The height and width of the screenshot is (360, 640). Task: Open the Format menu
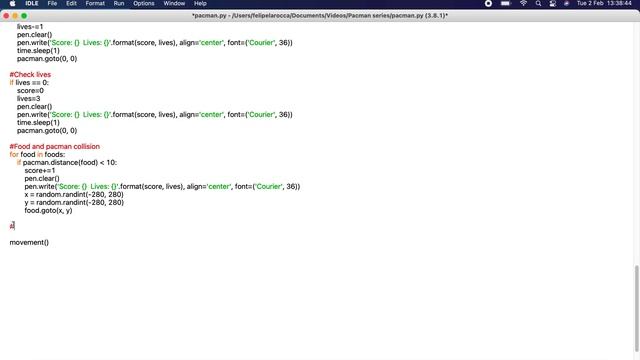95,3
